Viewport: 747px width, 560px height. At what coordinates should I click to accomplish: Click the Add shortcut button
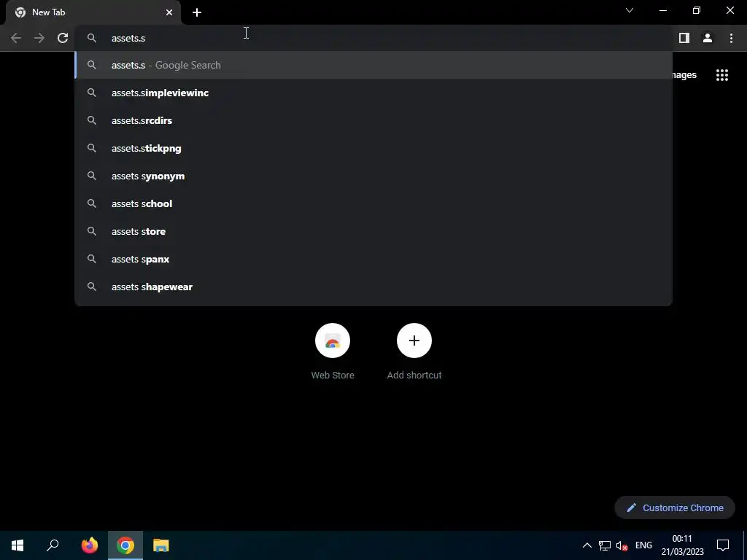414,351
